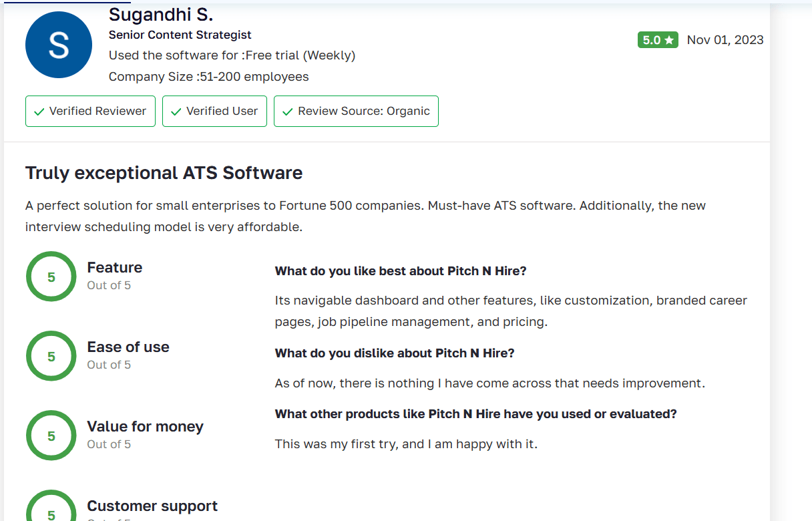Viewport: 812px width, 521px height.
Task: Select the circular Feature rating score indicator
Action: tap(51, 276)
